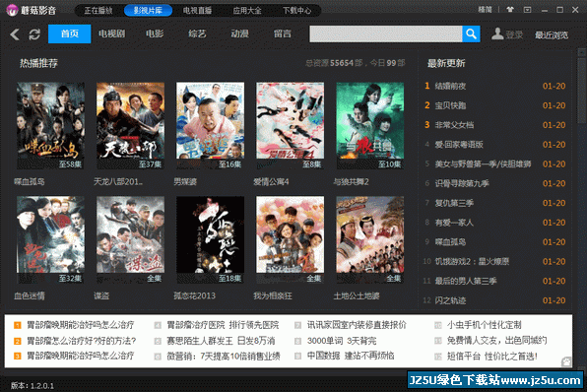The image size is (587, 392).
Task: Open the skin (shirt) icon in title bar
Action: 510,10
